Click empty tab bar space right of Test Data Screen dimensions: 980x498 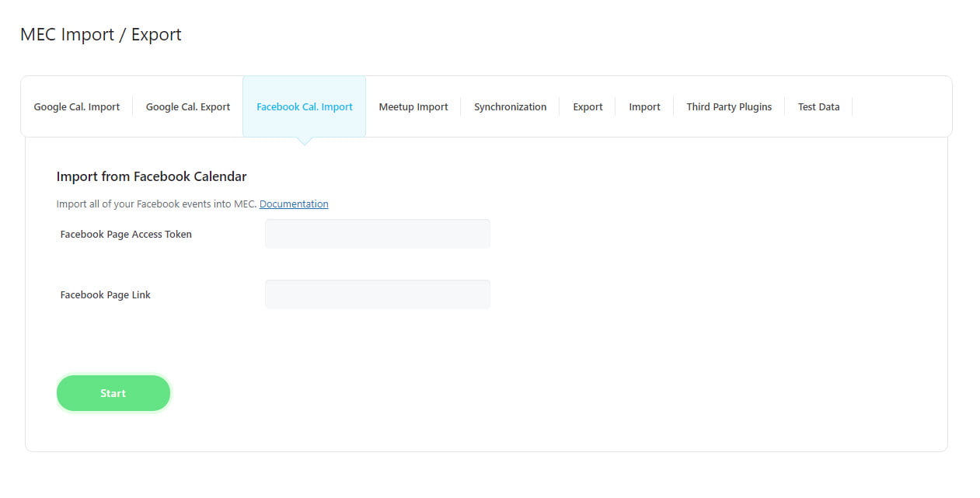[x=902, y=106]
